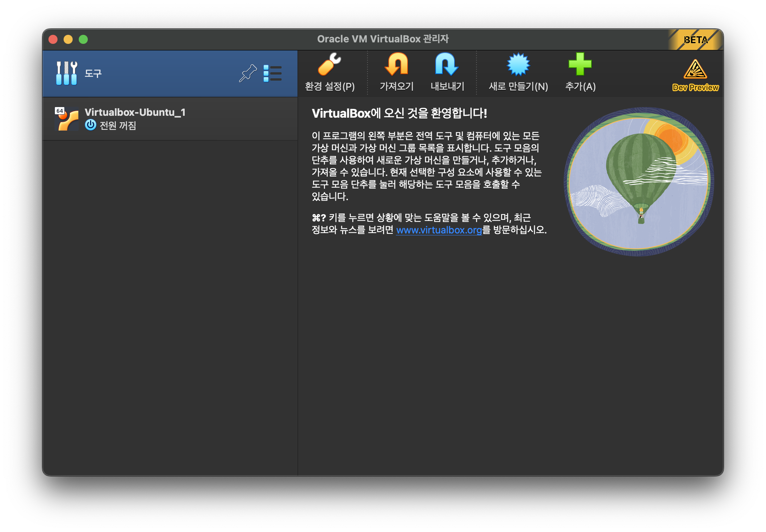766x532 pixels.
Task: Click the welcome heading VirtualBox에 오신 것을 환영합니다!
Action: [399, 113]
